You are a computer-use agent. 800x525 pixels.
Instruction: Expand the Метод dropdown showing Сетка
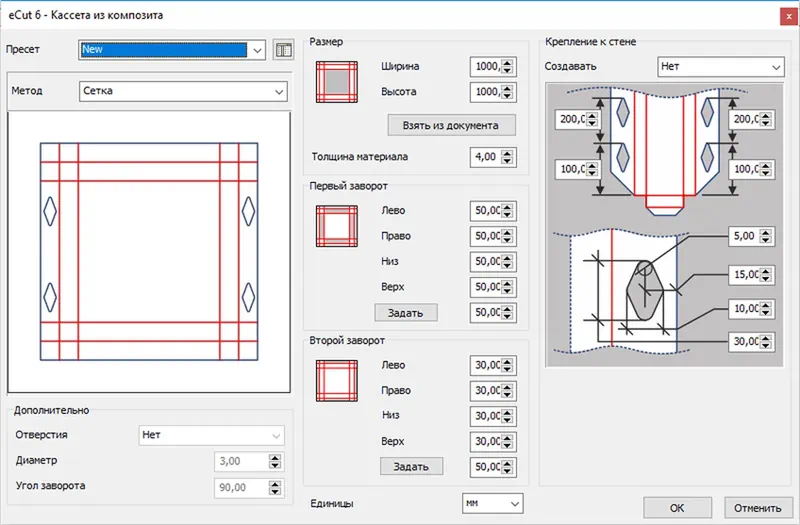pos(278,92)
